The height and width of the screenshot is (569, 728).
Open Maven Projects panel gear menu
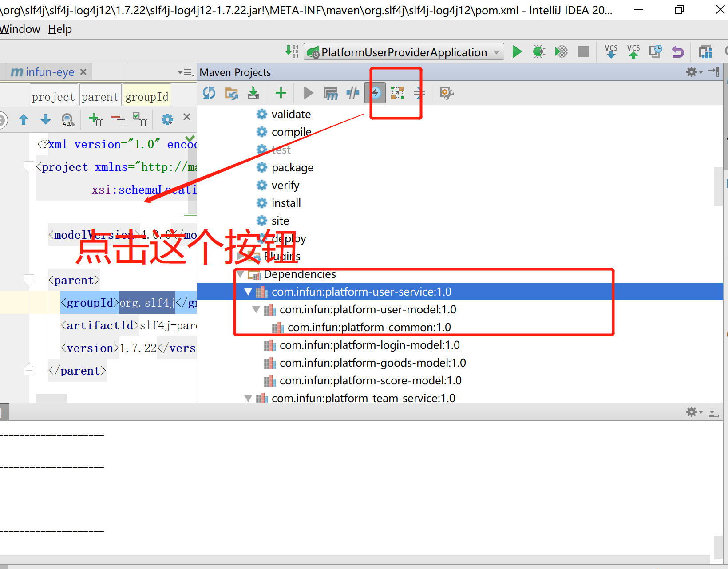pyautogui.click(x=694, y=72)
